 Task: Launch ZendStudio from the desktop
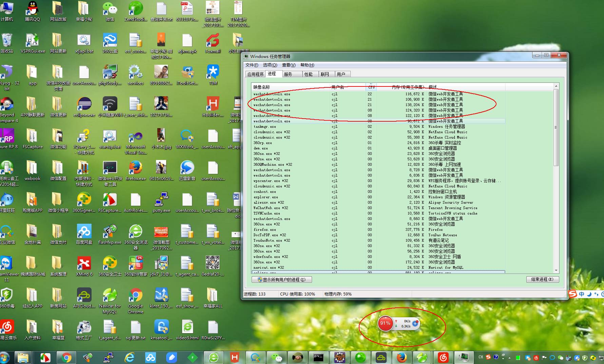click(136, 12)
